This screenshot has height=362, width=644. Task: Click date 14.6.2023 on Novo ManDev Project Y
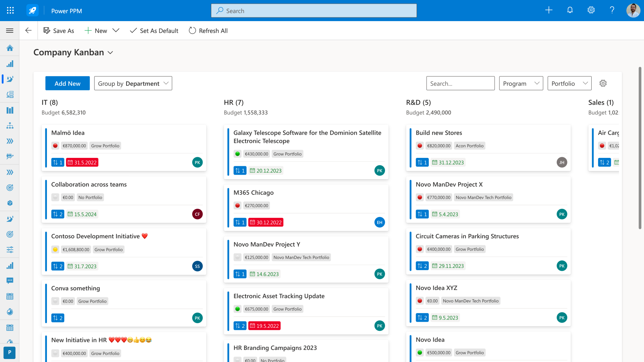tap(264, 274)
